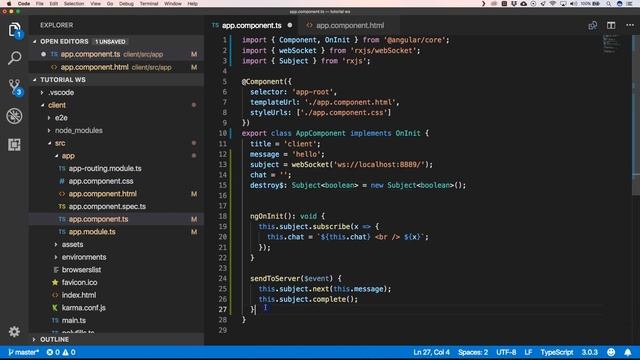Open macOS Spotlight search icon
Viewport: 640px width, 360px height.
608,3
